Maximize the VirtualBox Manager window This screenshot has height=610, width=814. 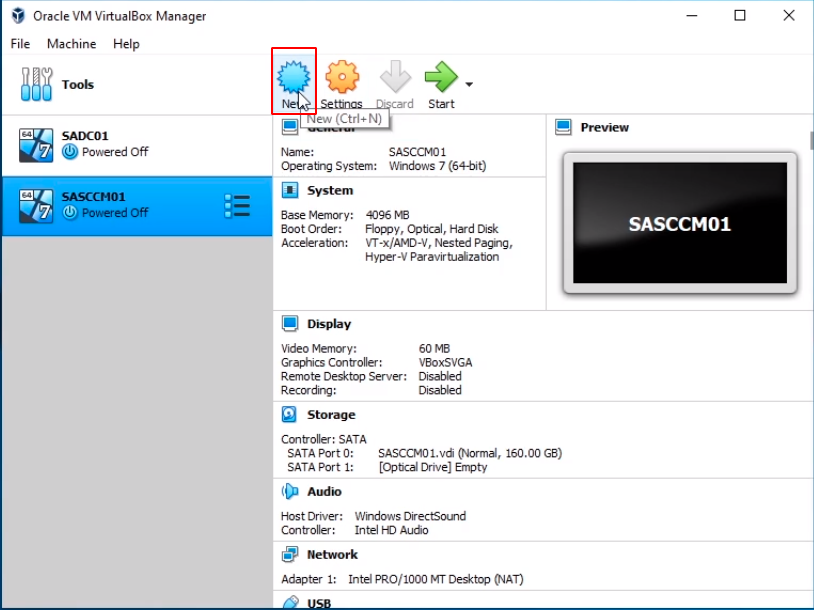click(x=740, y=16)
